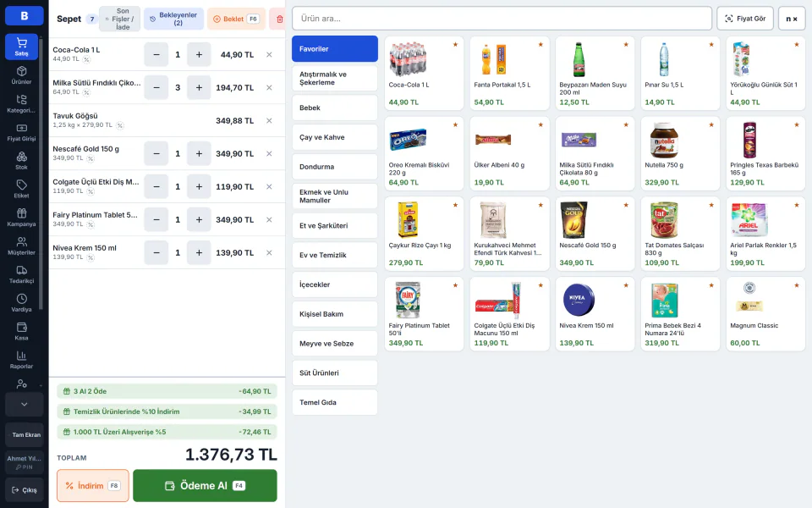The image size is (812, 508).
Task: Increase Fairy Platinum Tablet quantity
Action: tap(199, 220)
